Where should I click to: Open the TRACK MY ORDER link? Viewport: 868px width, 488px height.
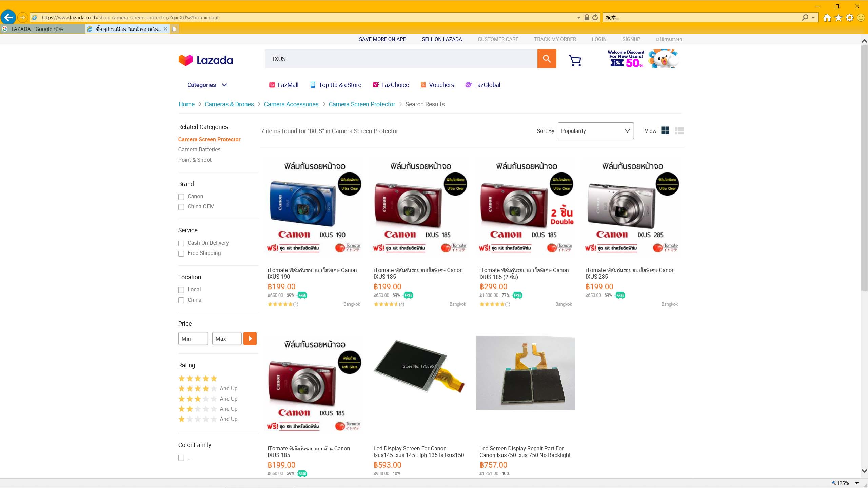[x=555, y=39]
